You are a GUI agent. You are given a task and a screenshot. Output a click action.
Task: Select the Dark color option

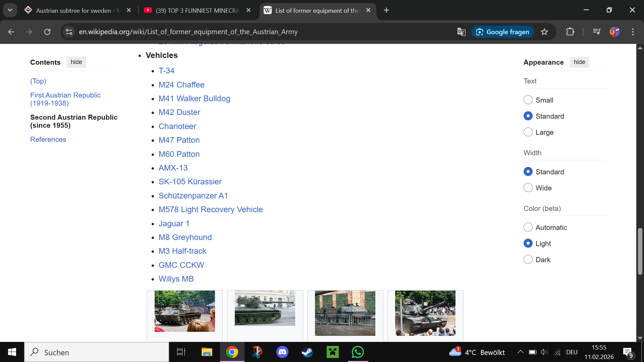click(x=528, y=259)
